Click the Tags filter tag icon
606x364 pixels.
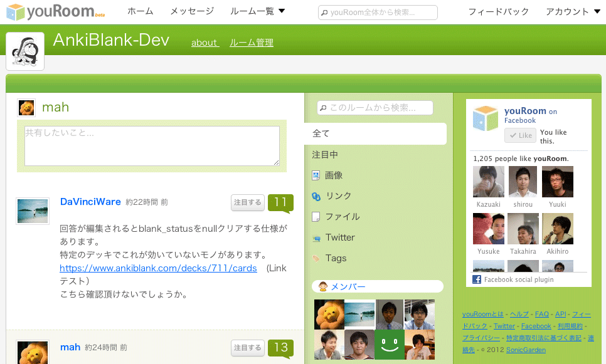tap(316, 259)
